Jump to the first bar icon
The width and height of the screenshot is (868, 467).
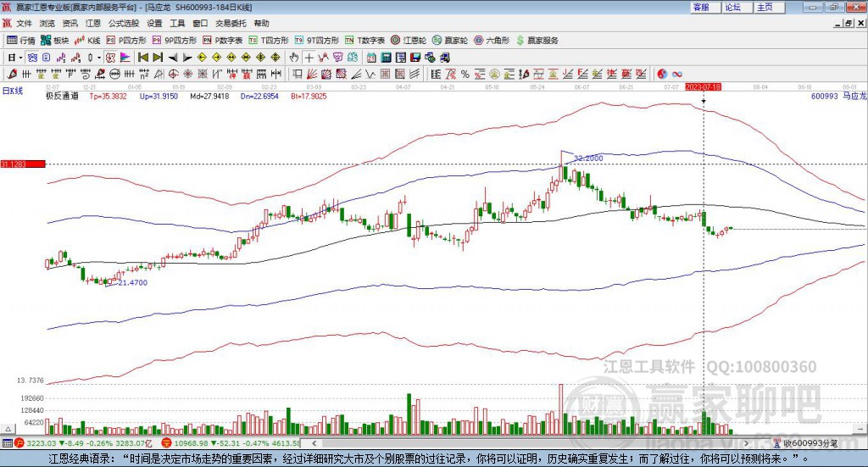(142, 58)
